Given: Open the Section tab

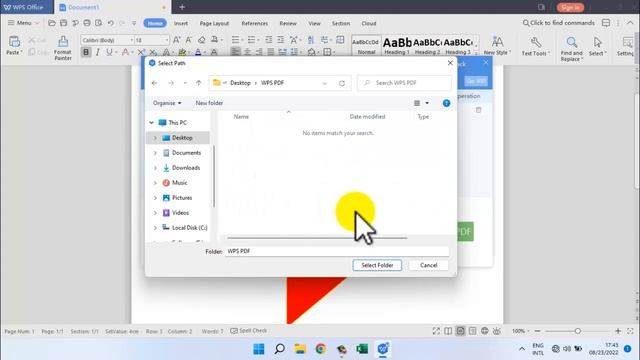Looking at the screenshot, I should tap(341, 23).
